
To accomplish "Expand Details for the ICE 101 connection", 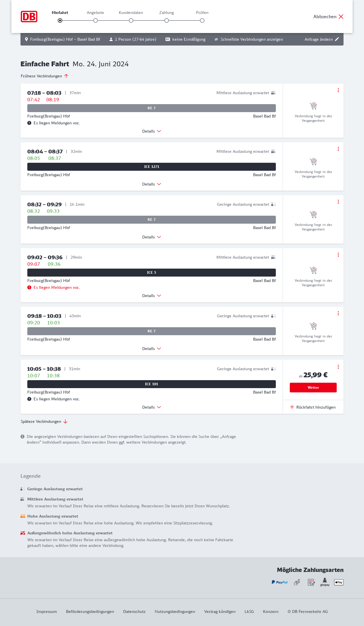I will (x=152, y=407).
